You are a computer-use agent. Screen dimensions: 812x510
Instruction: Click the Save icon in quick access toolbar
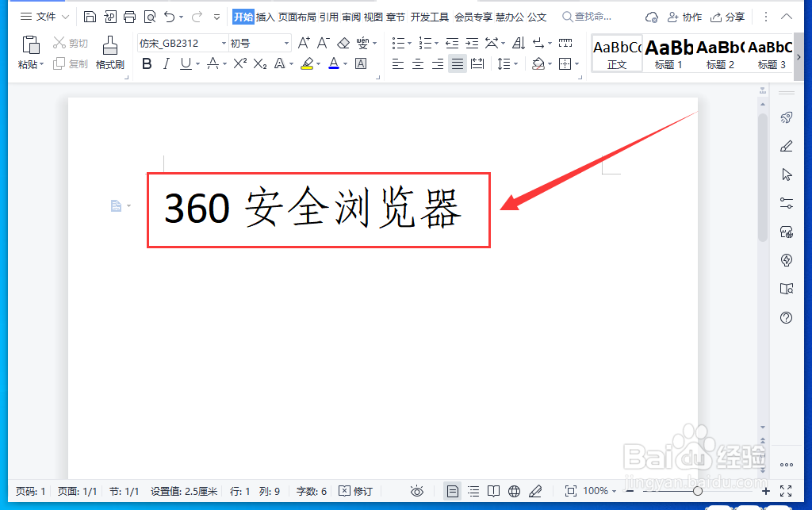[90, 17]
